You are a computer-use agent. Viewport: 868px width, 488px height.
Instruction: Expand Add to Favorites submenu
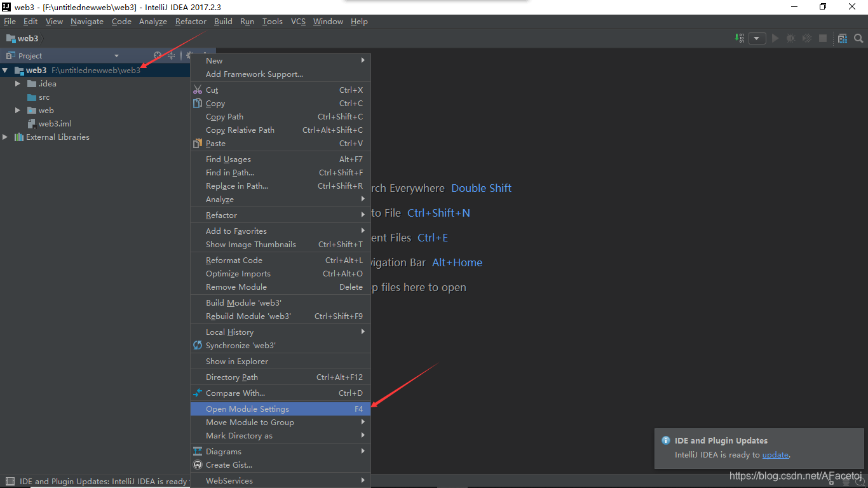(280, 231)
